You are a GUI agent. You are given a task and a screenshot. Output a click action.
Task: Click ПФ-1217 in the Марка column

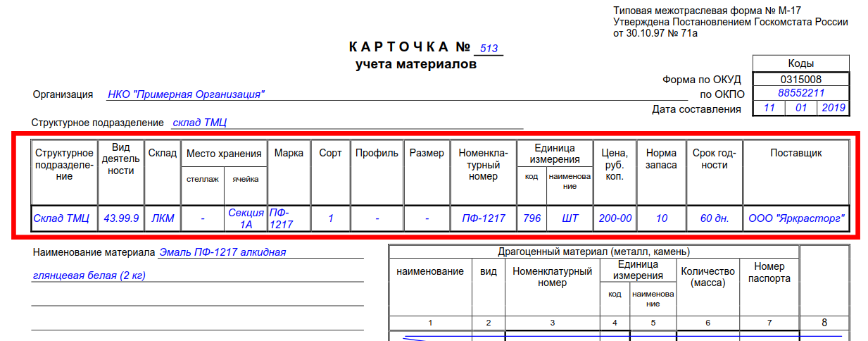(x=279, y=218)
